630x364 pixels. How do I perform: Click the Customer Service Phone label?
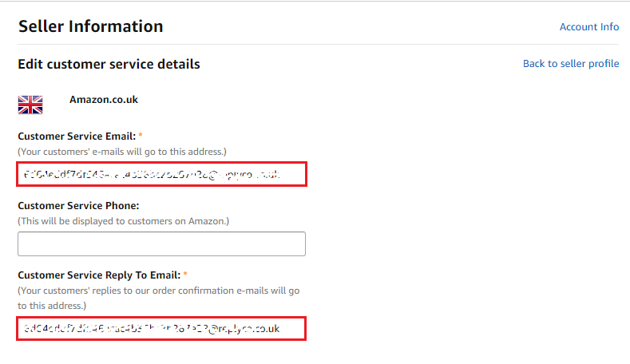(x=77, y=205)
